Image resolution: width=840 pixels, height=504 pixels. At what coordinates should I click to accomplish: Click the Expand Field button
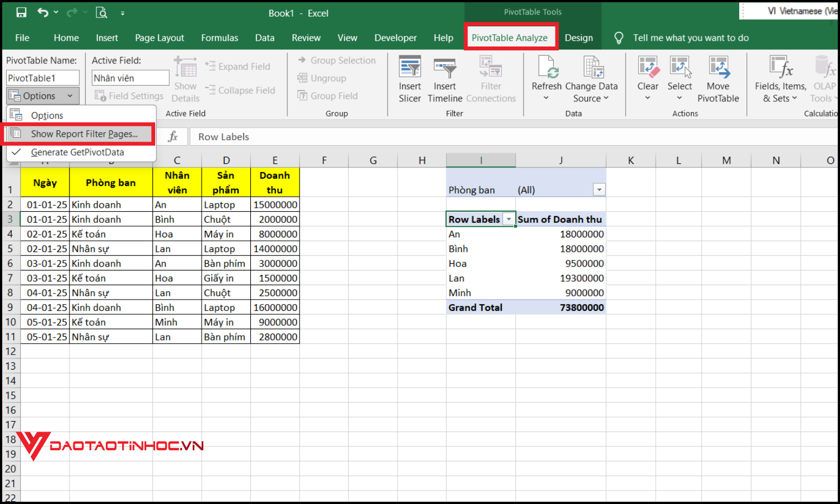tap(240, 66)
